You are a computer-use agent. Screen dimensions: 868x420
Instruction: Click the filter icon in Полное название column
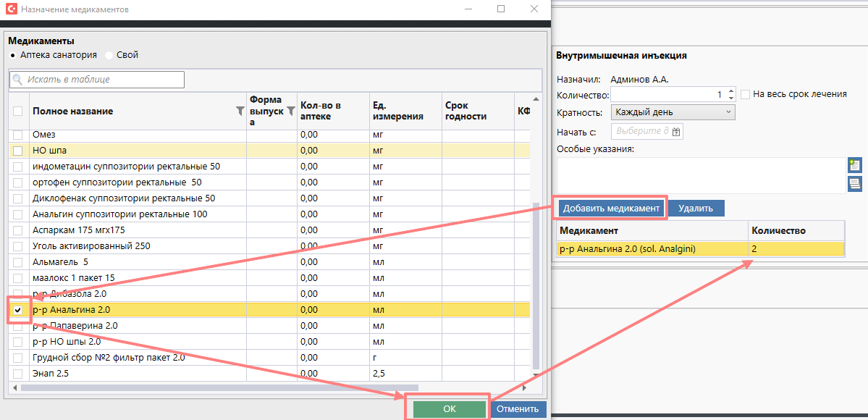click(240, 112)
